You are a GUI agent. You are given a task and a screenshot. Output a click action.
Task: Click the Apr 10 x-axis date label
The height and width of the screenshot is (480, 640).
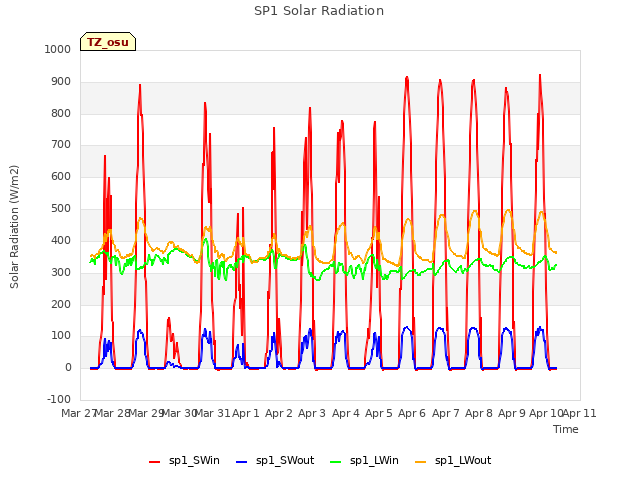(x=546, y=413)
